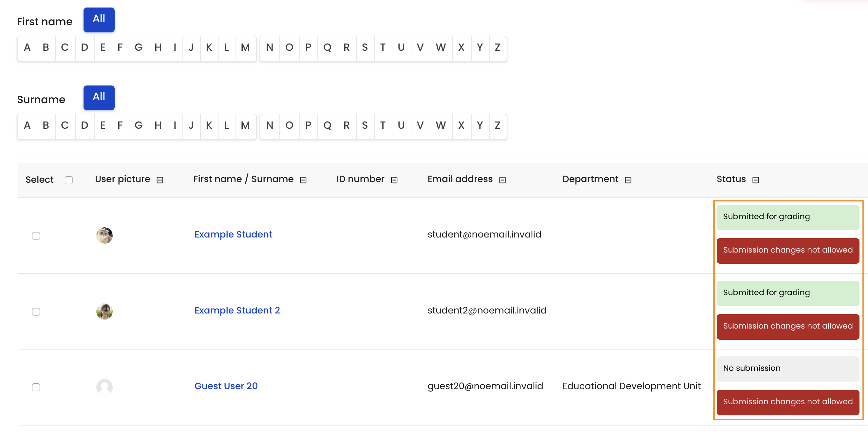868x437 pixels.
Task: Tick the checkbox for Example Student
Action: (x=36, y=236)
